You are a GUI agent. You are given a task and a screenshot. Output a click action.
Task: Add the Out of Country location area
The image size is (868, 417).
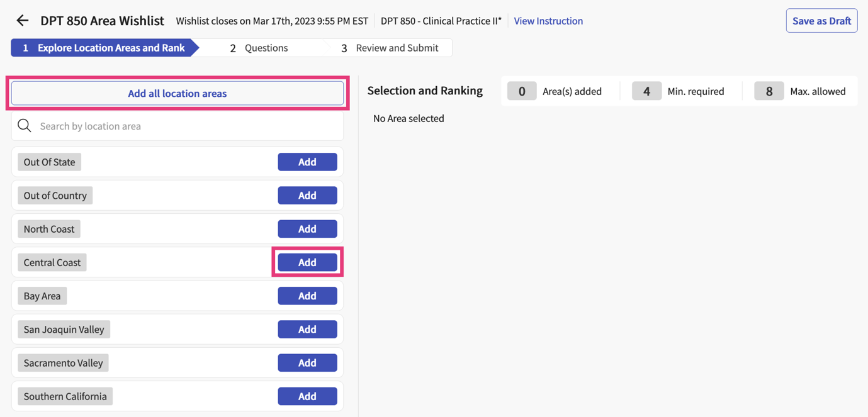click(307, 195)
